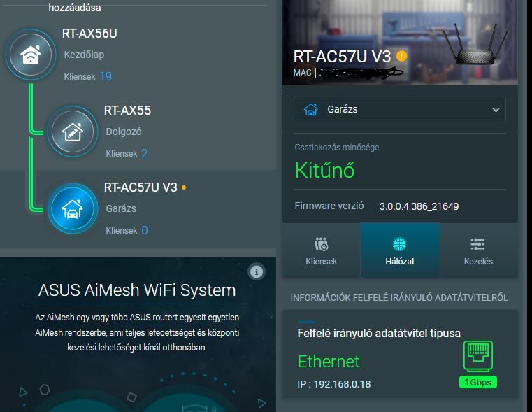Click the client count 2 for RT-AX55
Screen dimensions: 532x412
click(x=145, y=153)
